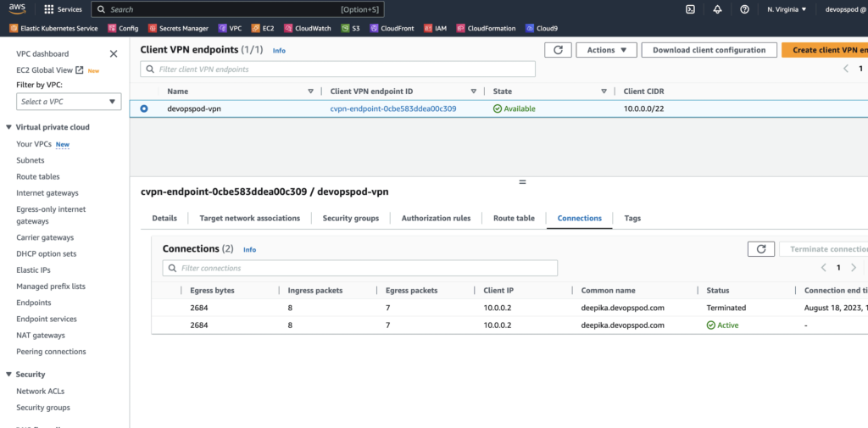The height and width of the screenshot is (428, 868).
Task: Refresh the Connections table
Action: (761, 249)
